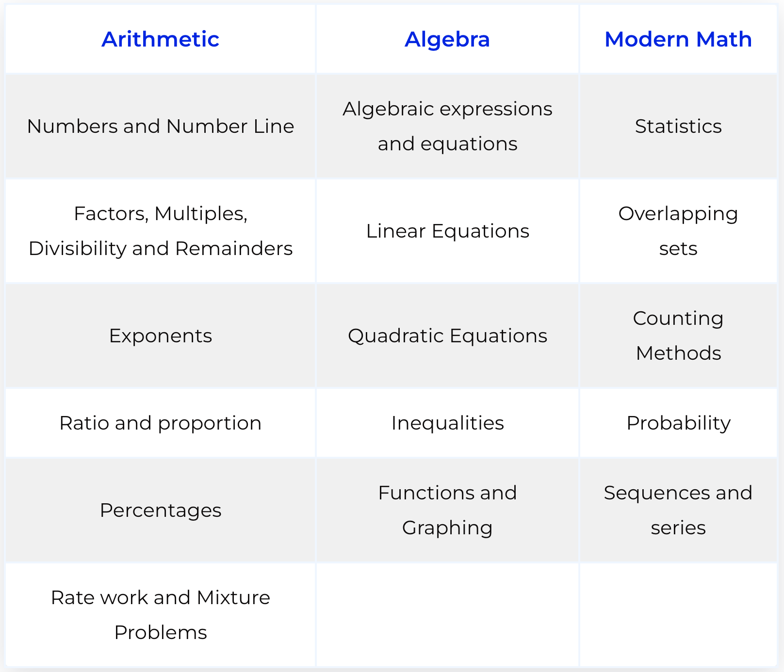Image resolution: width=784 pixels, height=672 pixels.
Task: Click the Algebra column header
Action: tap(447, 39)
